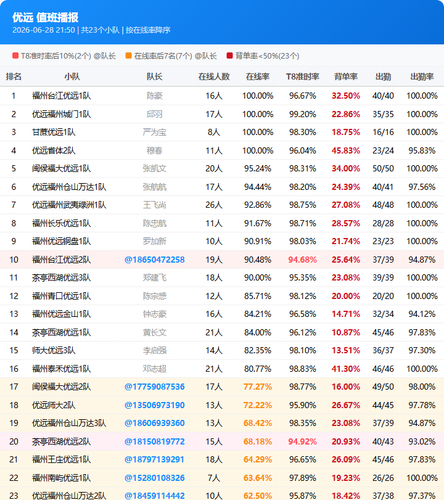Select team name 福州台江优远2队
The width and height of the screenshot is (444, 500).
[61, 260]
